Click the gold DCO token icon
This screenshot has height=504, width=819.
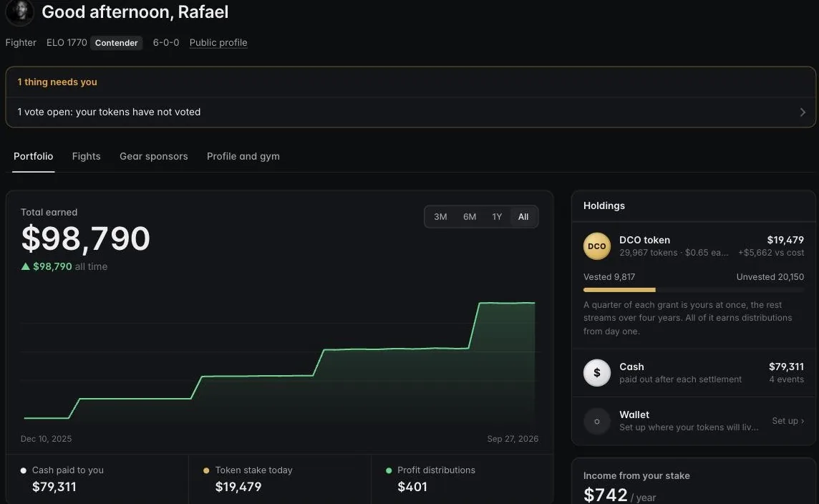coord(596,246)
